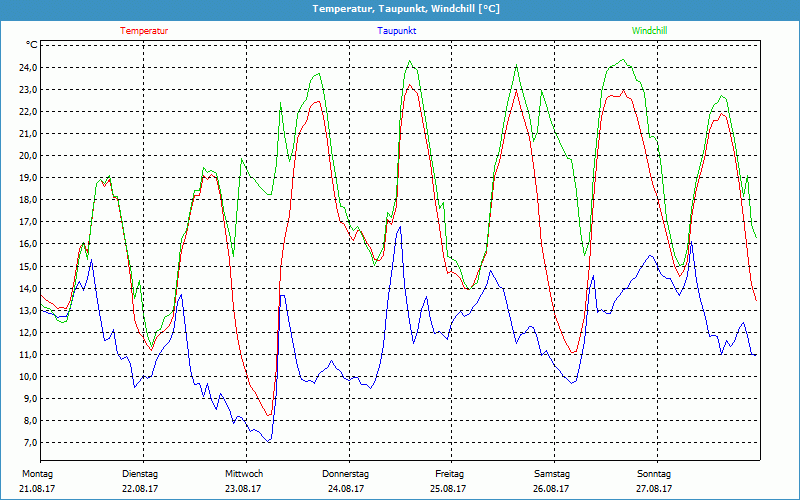The image size is (800, 500).
Task: Click the Dienstag day label
Action: pyautogui.click(x=140, y=474)
